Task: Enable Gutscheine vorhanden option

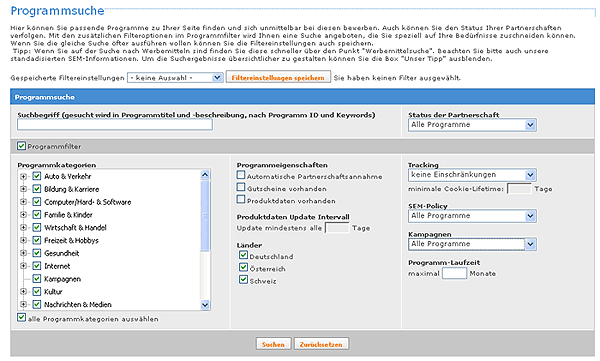Action: (x=241, y=187)
